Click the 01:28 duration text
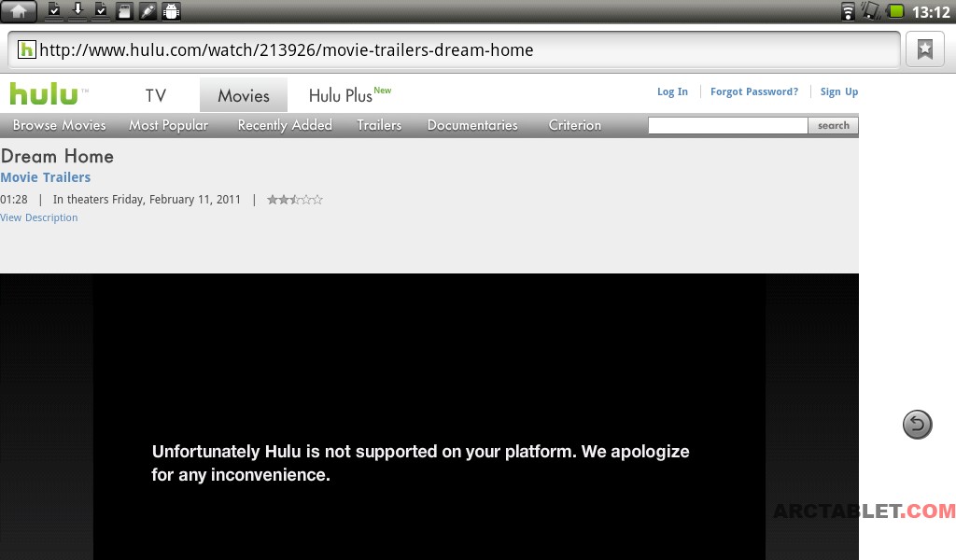956x560 pixels. [x=14, y=199]
